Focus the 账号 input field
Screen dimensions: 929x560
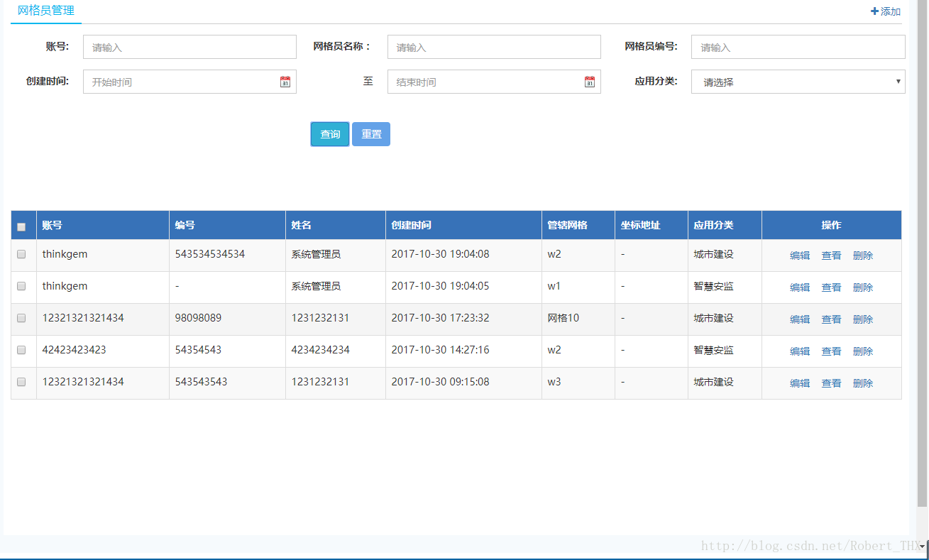click(x=189, y=47)
